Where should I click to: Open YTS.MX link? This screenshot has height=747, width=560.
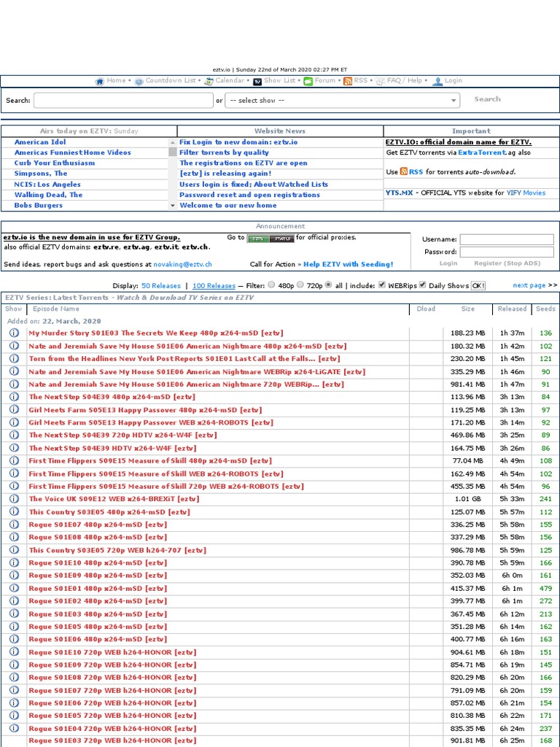click(399, 193)
